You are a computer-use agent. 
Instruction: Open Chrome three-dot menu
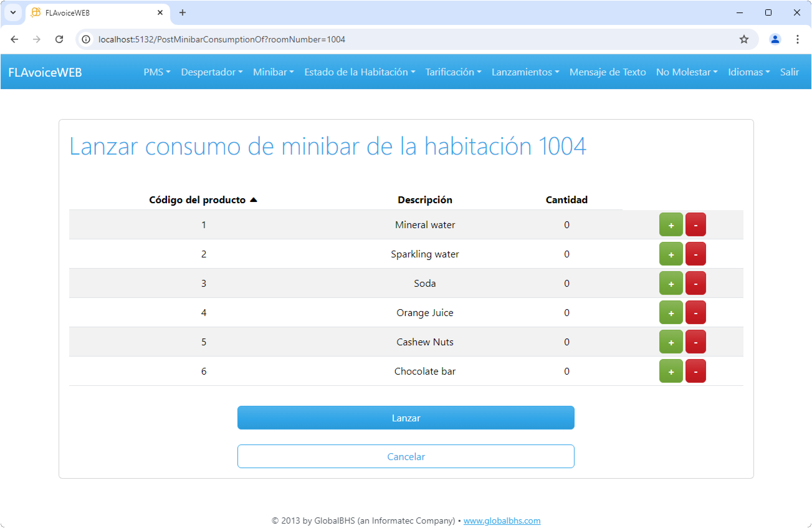pyautogui.click(x=797, y=39)
